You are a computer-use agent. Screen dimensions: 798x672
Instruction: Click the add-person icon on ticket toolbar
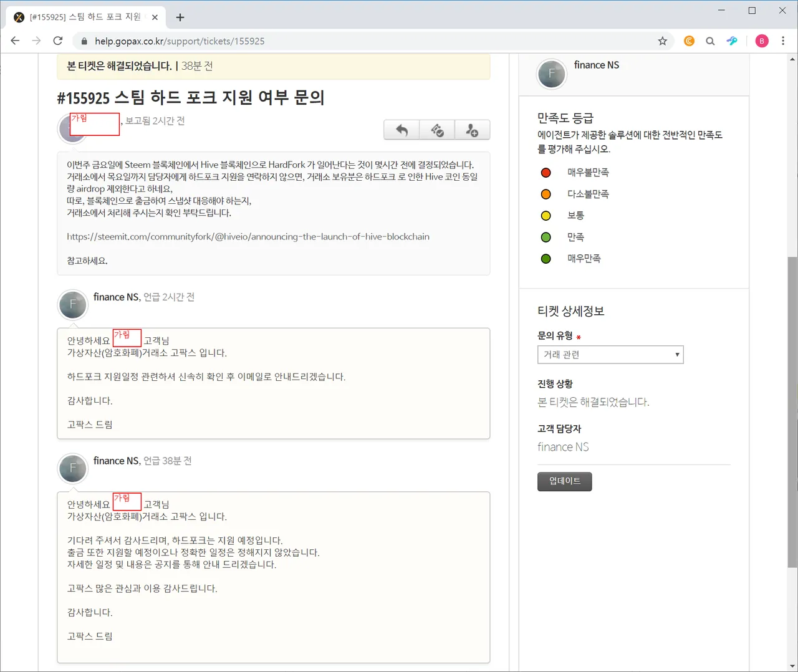point(472,130)
